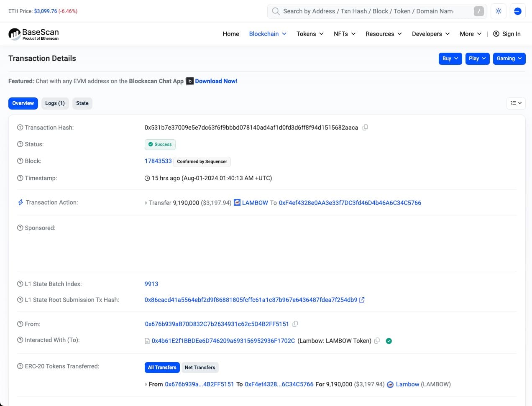This screenshot has height=406, width=532.
Task: Click the Sign In user icon
Action: pyautogui.click(x=496, y=34)
